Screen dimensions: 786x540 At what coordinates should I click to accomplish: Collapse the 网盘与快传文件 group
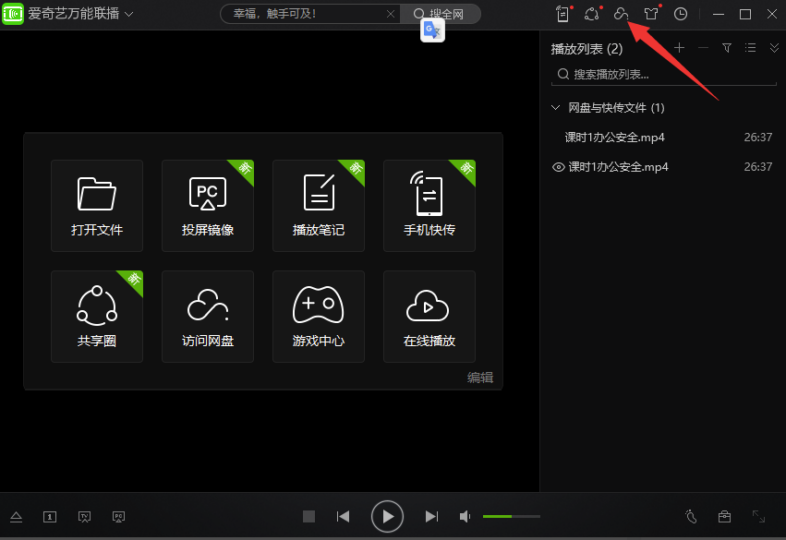point(557,107)
